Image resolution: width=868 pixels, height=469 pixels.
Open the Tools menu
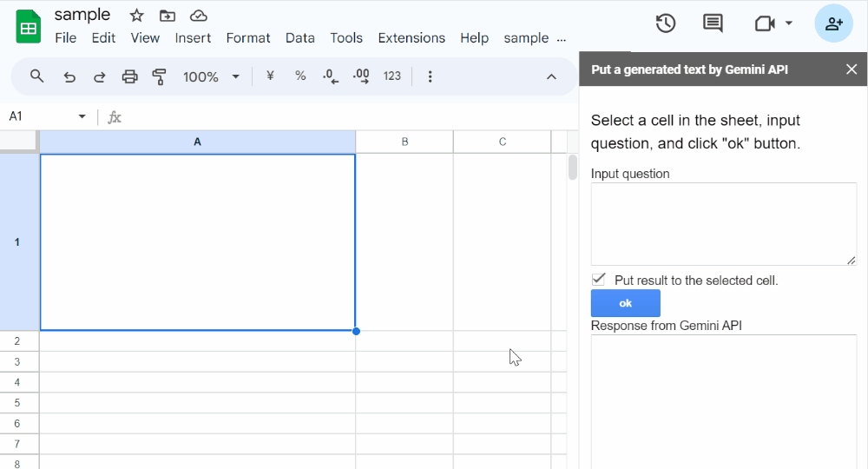pyautogui.click(x=346, y=37)
